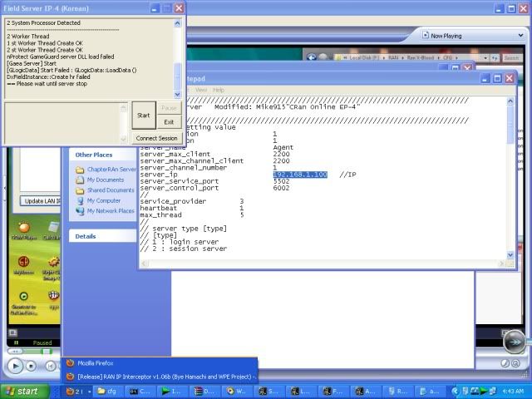532x399 pixels.
Task: Open My Documents from Other Places
Action: pos(105,180)
